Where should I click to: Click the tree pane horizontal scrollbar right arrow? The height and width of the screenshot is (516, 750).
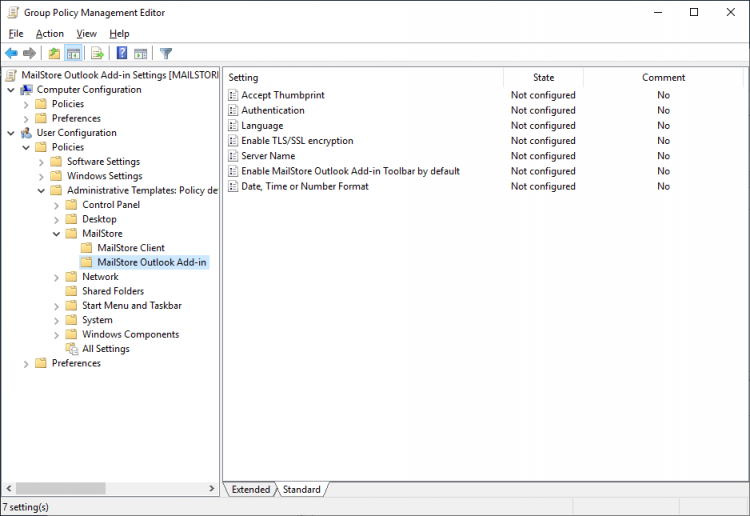click(211, 489)
